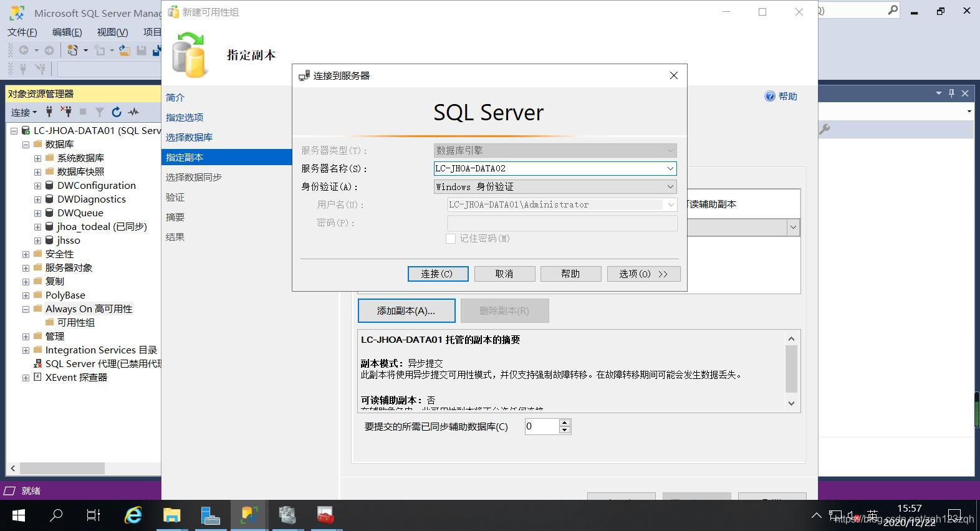Open Connect (连接) dropdown in Object Explorer
The height and width of the screenshot is (531, 980).
[24, 112]
